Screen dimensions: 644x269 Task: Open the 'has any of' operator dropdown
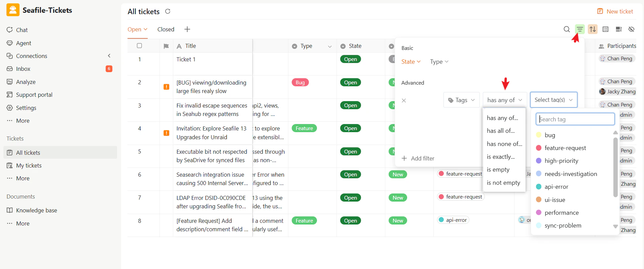click(x=505, y=100)
